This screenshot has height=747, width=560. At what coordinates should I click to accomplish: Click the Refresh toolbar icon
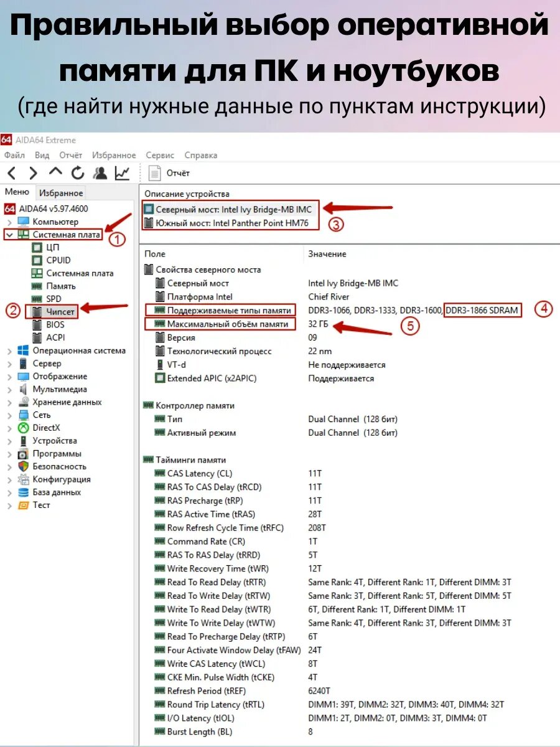pyautogui.click(x=78, y=173)
